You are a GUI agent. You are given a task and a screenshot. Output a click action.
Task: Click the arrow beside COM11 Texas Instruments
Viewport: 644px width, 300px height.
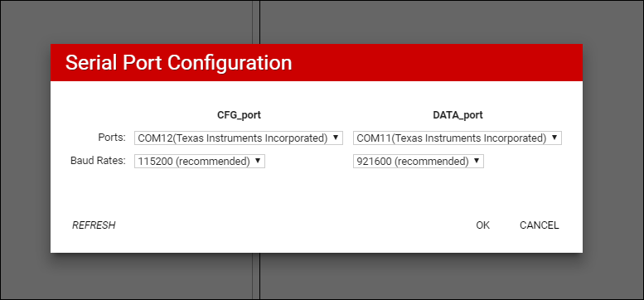pos(554,137)
